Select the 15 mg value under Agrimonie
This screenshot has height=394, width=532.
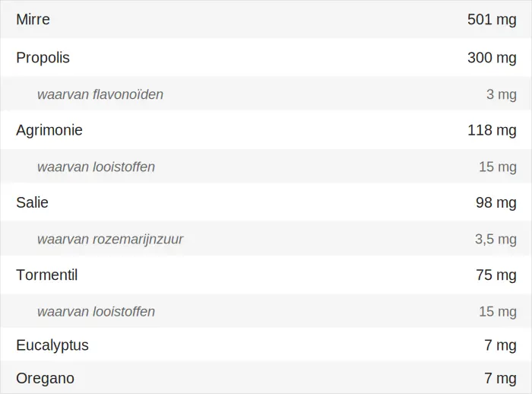tap(497, 167)
